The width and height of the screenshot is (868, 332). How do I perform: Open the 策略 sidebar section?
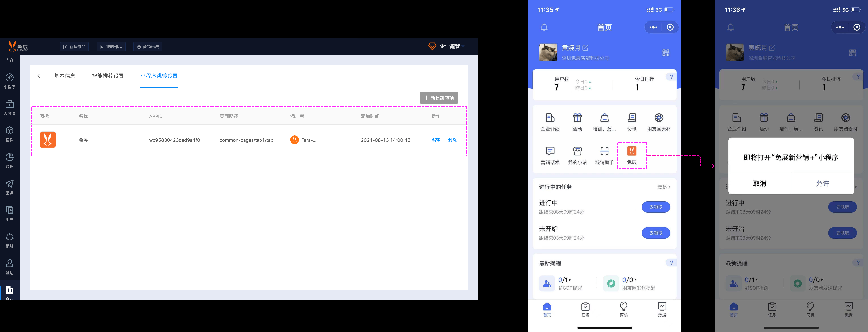tap(9, 240)
